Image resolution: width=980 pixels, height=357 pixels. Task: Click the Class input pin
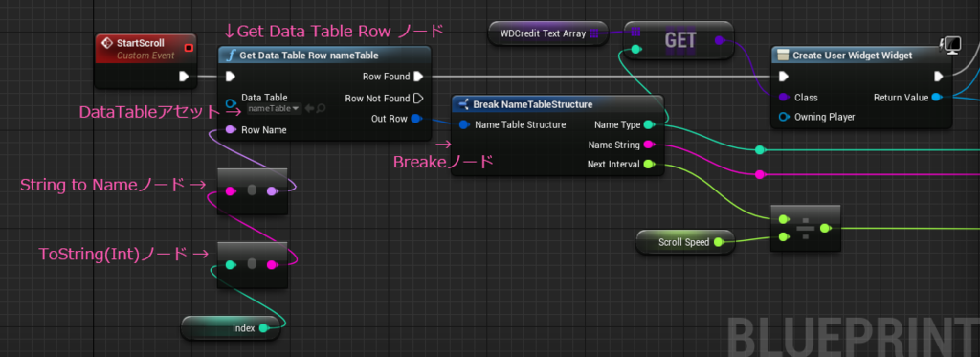coord(784,98)
